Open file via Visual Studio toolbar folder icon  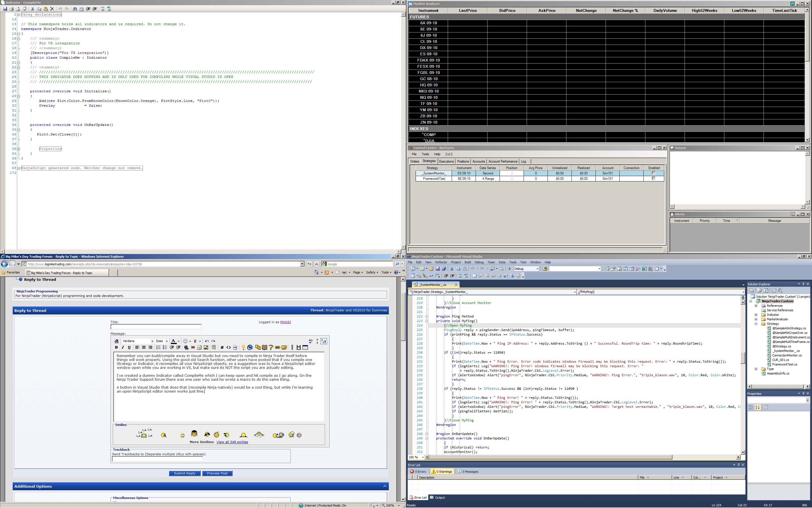(x=431, y=269)
